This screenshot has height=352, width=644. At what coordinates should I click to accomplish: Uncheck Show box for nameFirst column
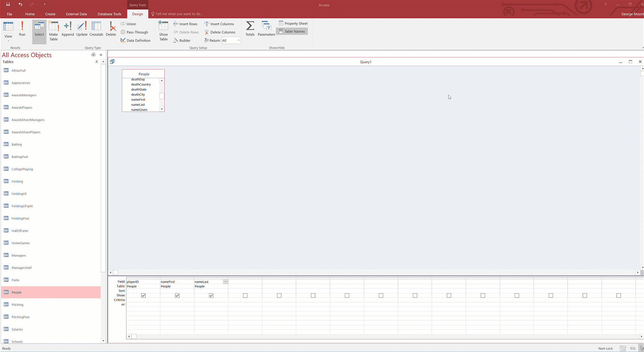click(x=177, y=295)
